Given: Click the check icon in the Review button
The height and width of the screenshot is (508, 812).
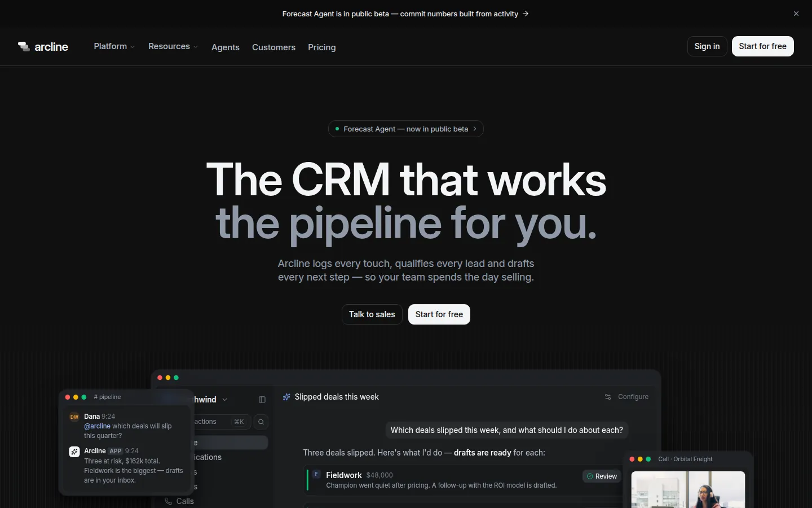Looking at the screenshot, I should click(590, 476).
